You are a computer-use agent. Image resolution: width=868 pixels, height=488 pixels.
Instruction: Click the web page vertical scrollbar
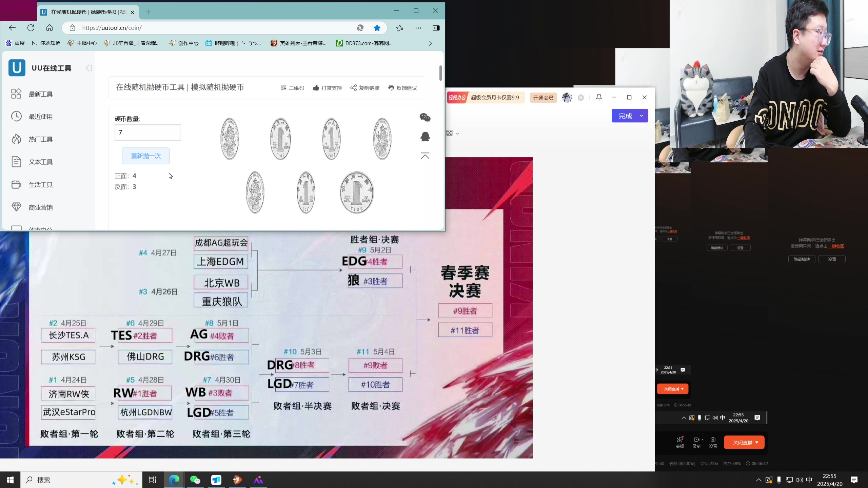click(x=441, y=73)
